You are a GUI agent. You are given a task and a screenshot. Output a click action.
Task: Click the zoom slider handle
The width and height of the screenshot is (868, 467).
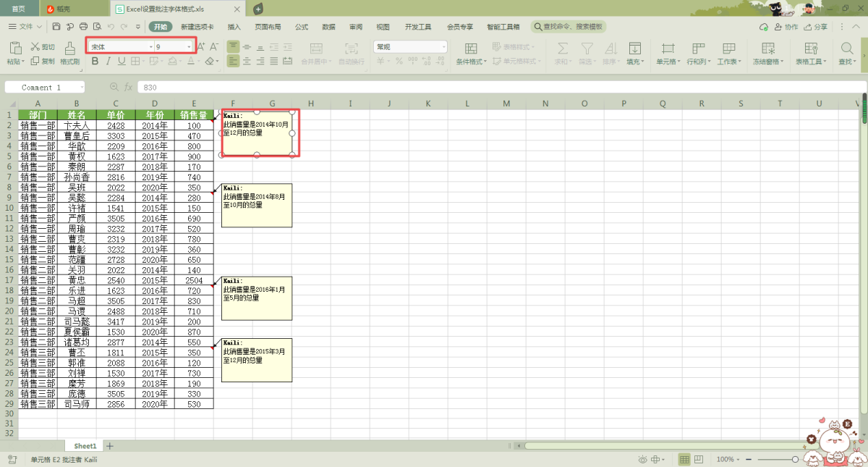(796, 460)
